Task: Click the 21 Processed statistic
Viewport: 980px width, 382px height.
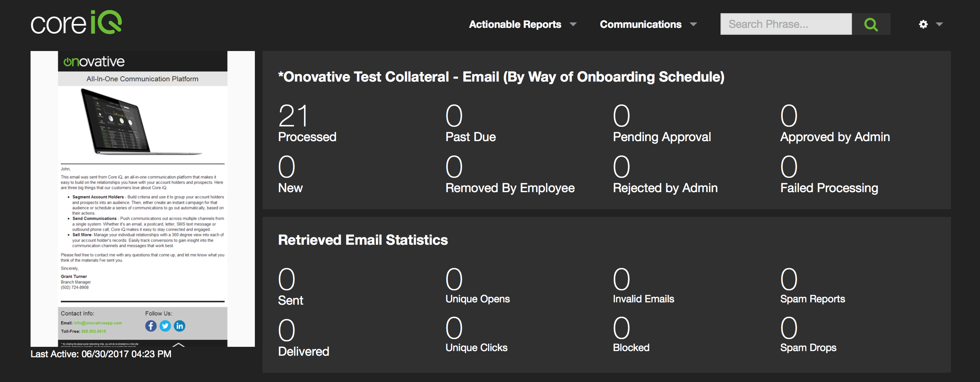Action: point(307,123)
